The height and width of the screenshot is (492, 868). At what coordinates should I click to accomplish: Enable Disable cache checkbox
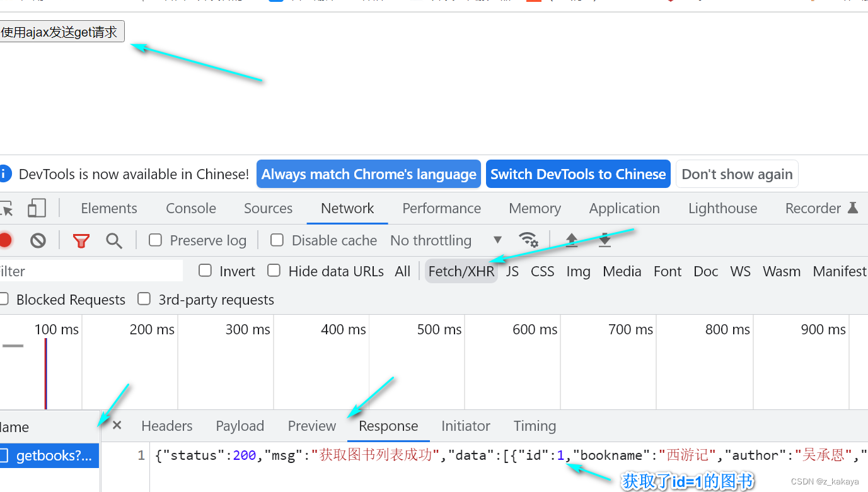277,240
